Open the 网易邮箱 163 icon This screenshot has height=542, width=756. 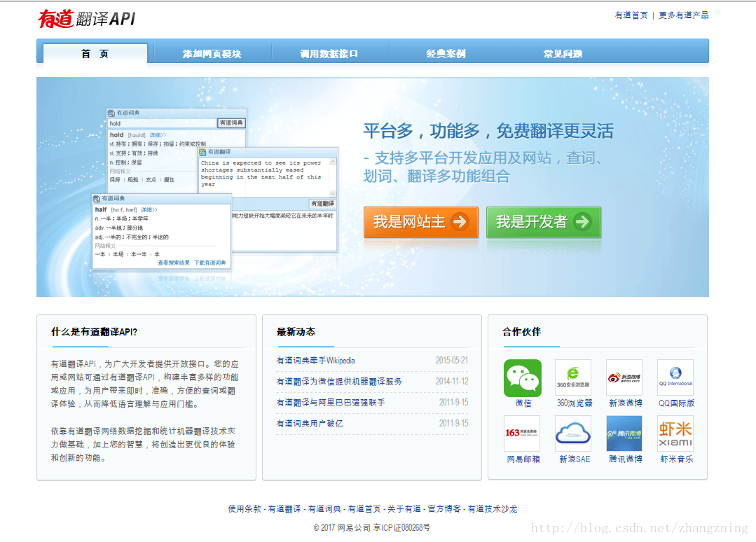pos(522,433)
